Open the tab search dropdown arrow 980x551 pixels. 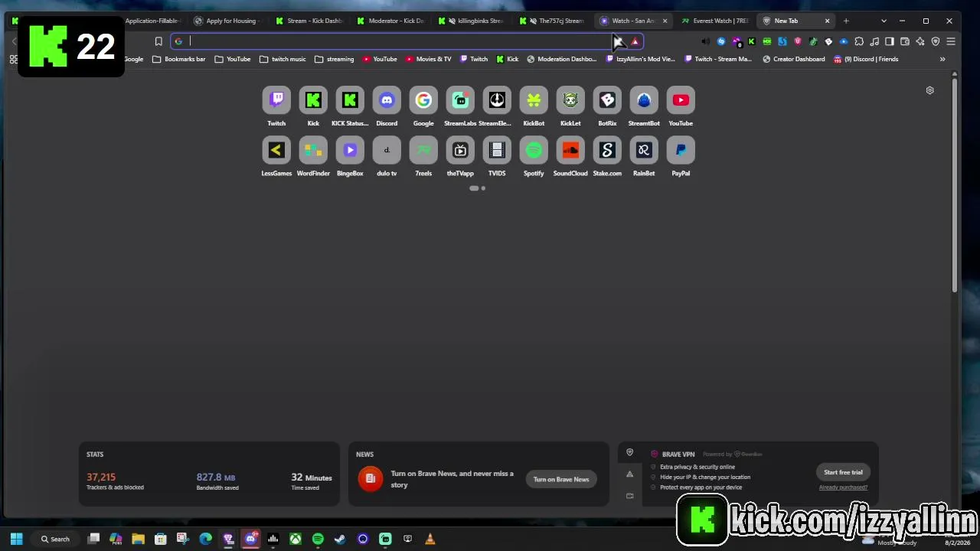pos(884,21)
